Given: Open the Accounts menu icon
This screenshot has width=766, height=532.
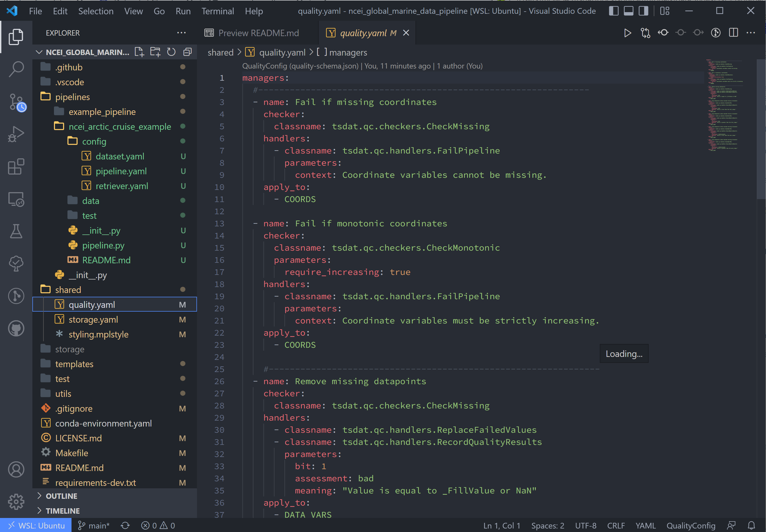Looking at the screenshot, I should 16,469.
